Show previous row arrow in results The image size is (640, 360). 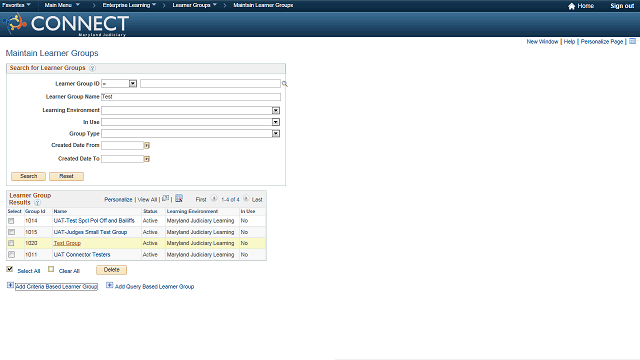click(x=214, y=198)
